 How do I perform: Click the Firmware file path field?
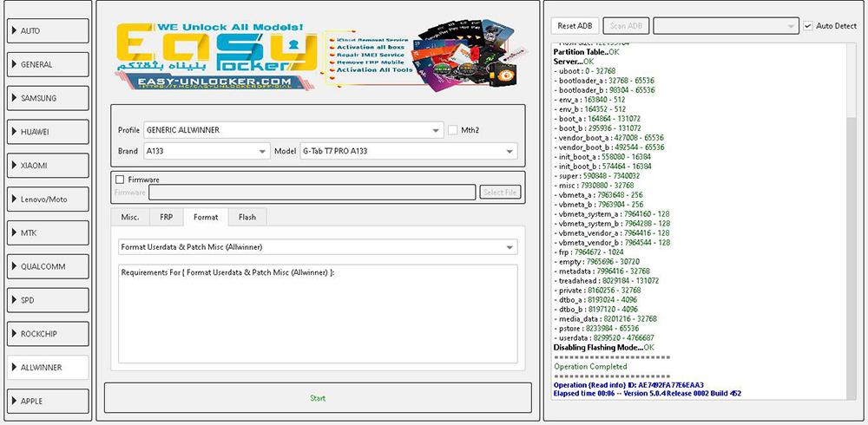click(312, 193)
